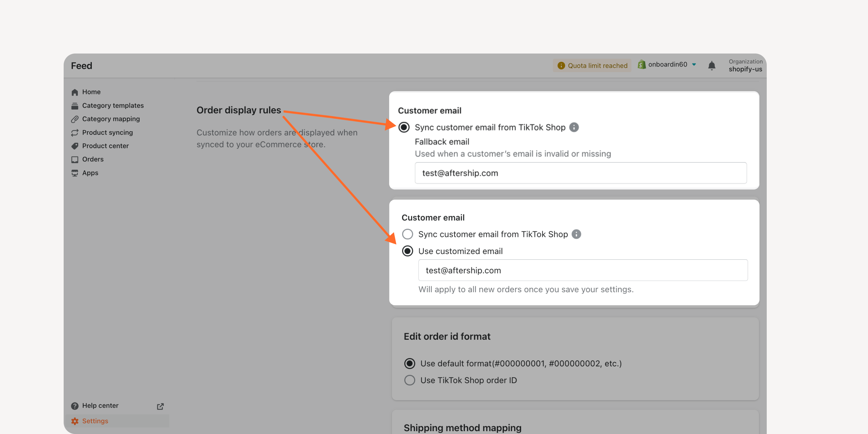This screenshot has width=868, height=434.
Task: Click the Feed app title
Action: pyautogui.click(x=82, y=66)
